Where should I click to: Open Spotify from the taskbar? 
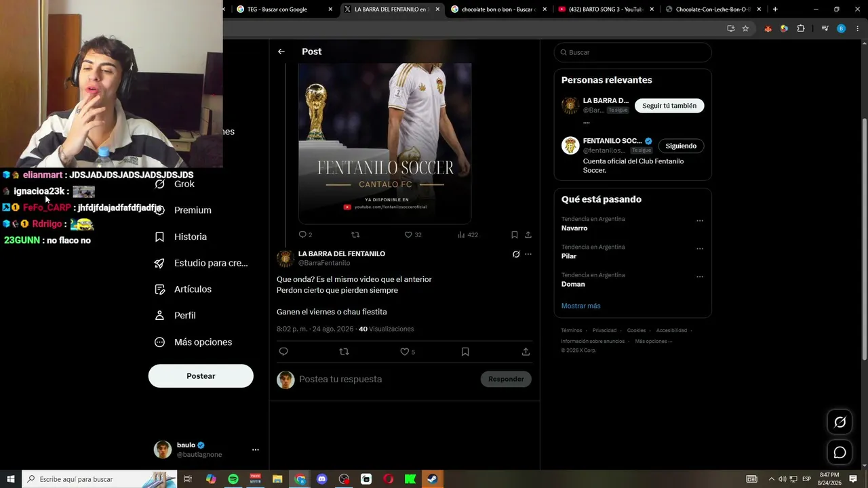pos(233,479)
